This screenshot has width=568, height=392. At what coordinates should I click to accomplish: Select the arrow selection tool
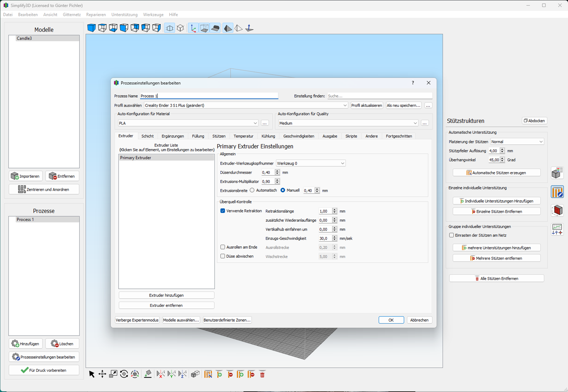(x=92, y=374)
